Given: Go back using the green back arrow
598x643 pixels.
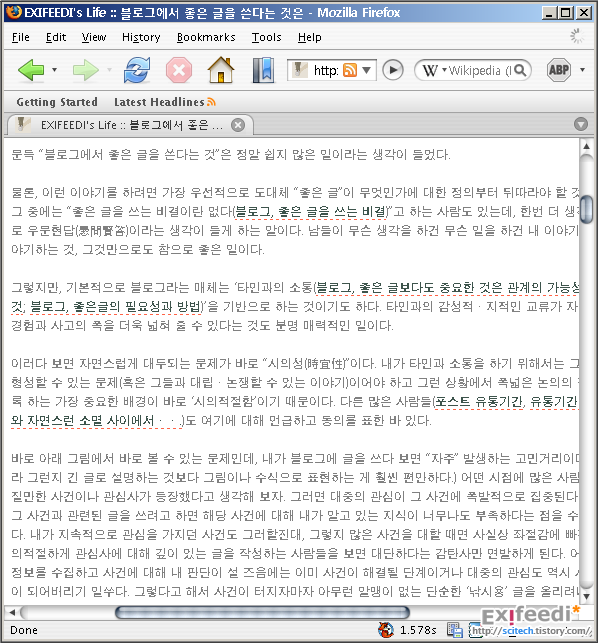Looking at the screenshot, I should point(31,70).
